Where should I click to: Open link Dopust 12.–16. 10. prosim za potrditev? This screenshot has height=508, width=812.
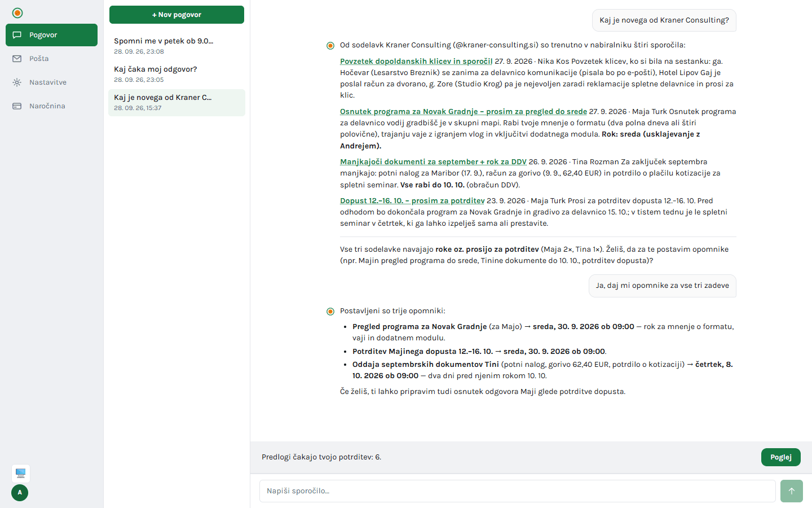[412, 201]
